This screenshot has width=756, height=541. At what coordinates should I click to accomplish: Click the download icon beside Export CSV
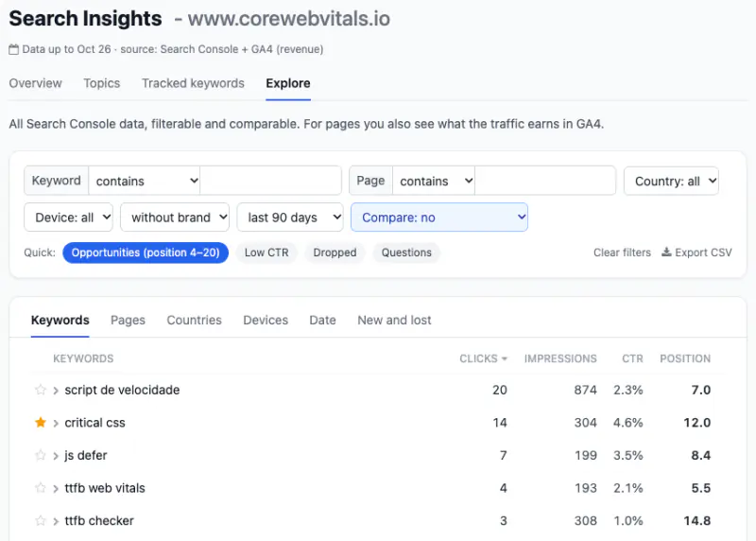[666, 252]
